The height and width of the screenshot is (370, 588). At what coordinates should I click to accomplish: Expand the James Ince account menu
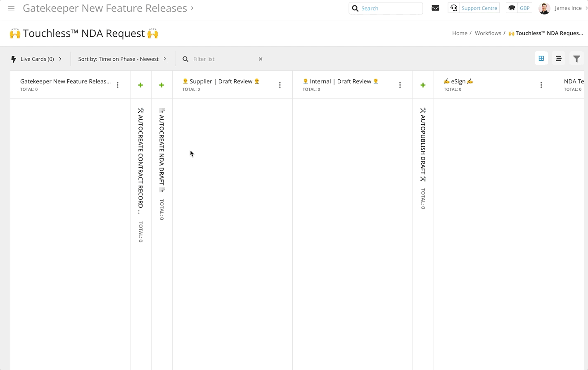(586, 8)
